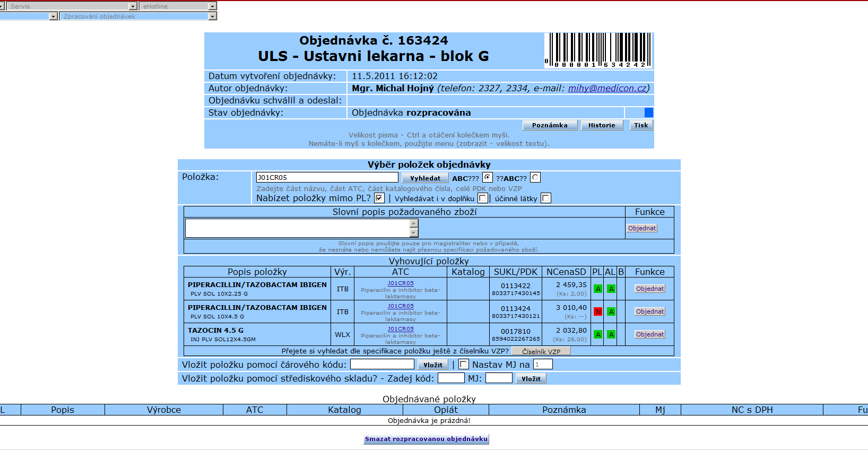Click the WLX manufacturer cell
868x450 pixels.
[x=342, y=334]
